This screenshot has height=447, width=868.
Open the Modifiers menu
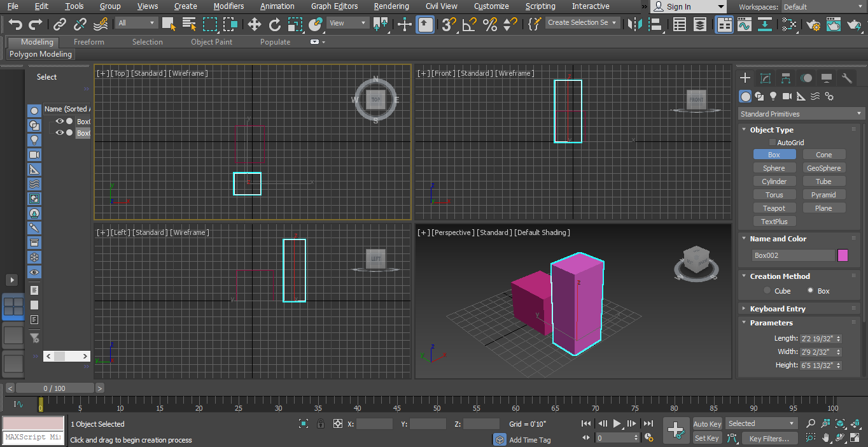(228, 6)
